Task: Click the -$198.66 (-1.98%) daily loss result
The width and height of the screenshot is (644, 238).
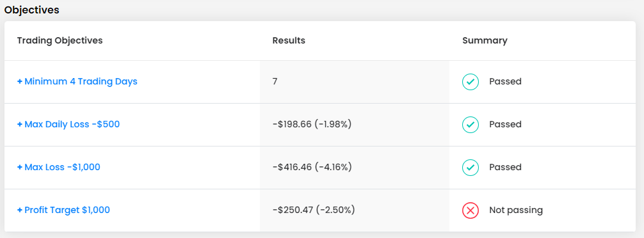Action: pos(312,124)
